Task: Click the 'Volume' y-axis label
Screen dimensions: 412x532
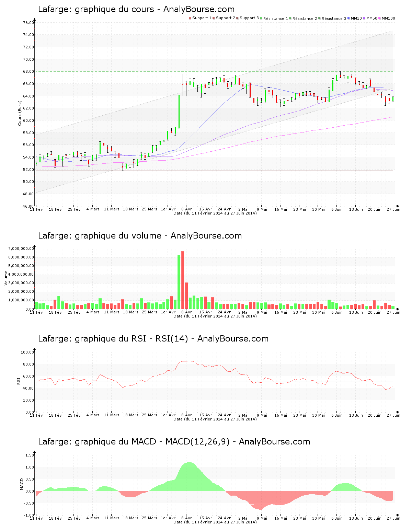Action: pos(6,278)
